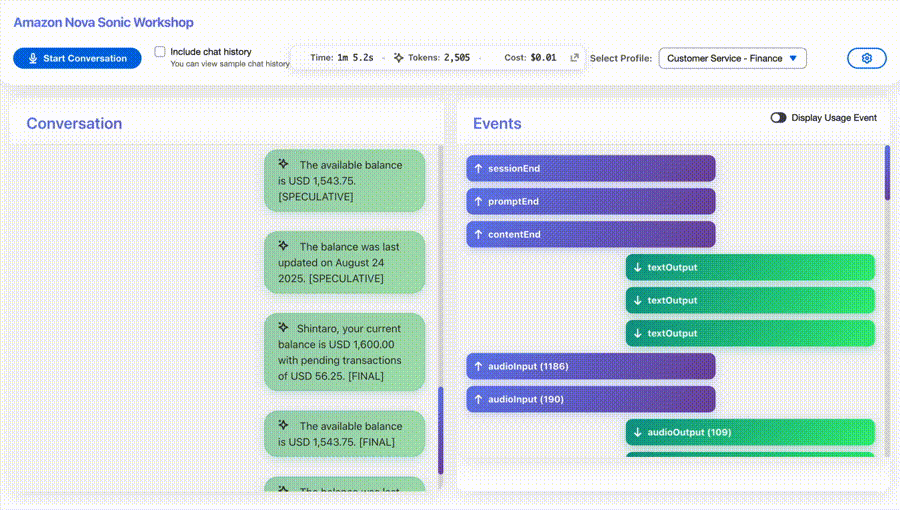Enable the Include chat history checkbox

(x=160, y=52)
